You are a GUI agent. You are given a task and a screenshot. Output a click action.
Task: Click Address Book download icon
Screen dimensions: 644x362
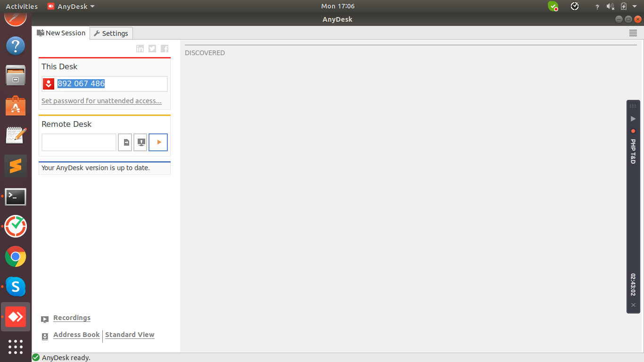coord(45,336)
